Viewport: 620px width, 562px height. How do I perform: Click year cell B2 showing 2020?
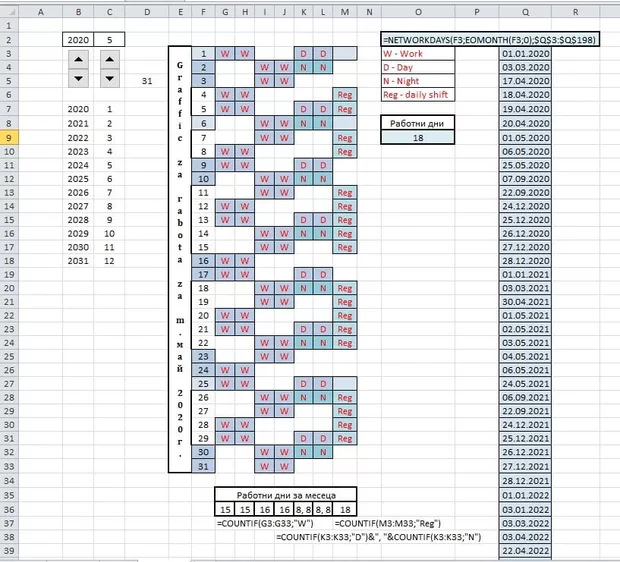click(x=78, y=40)
